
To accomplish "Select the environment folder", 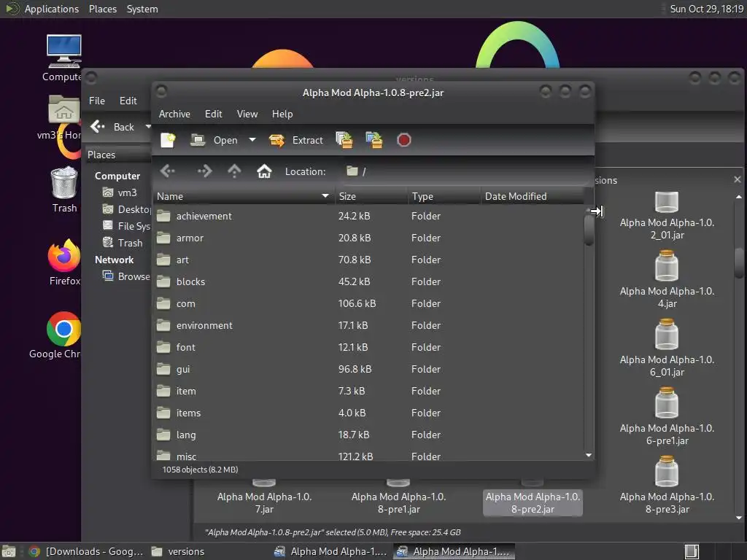I will coord(368,326).
